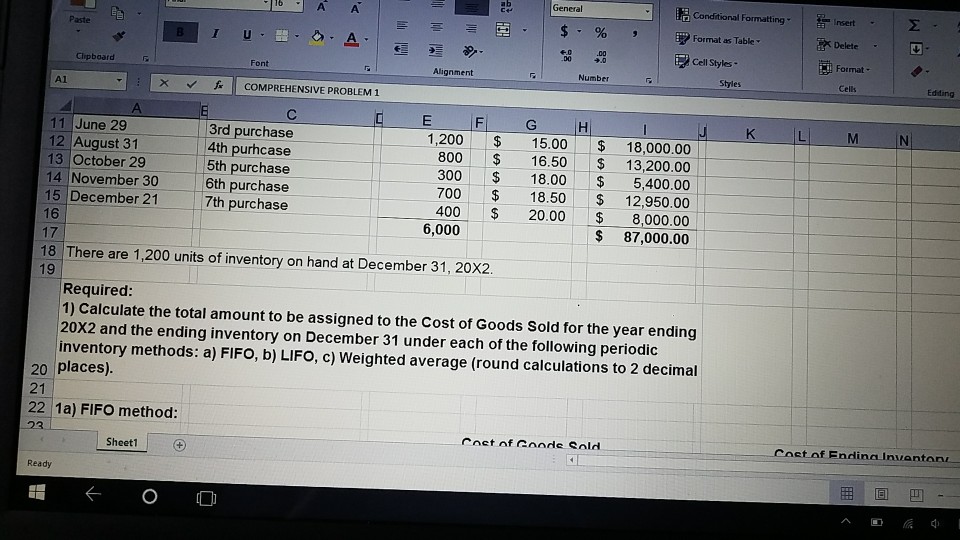Click the Borders icon
The image size is (960, 540).
(x=281, y=36)
